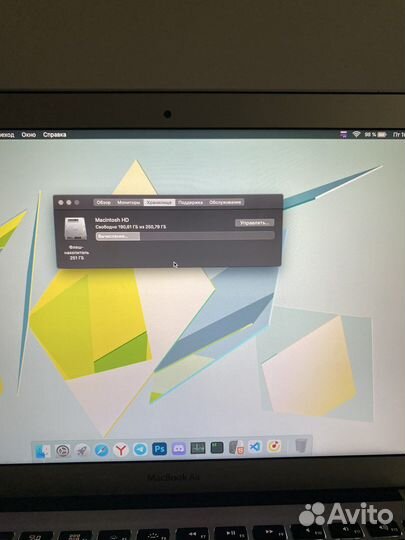The height and width of the screenshot is (540, 405).
Task: Launch Visual Studio Code from dock
Action: point(255,447)
